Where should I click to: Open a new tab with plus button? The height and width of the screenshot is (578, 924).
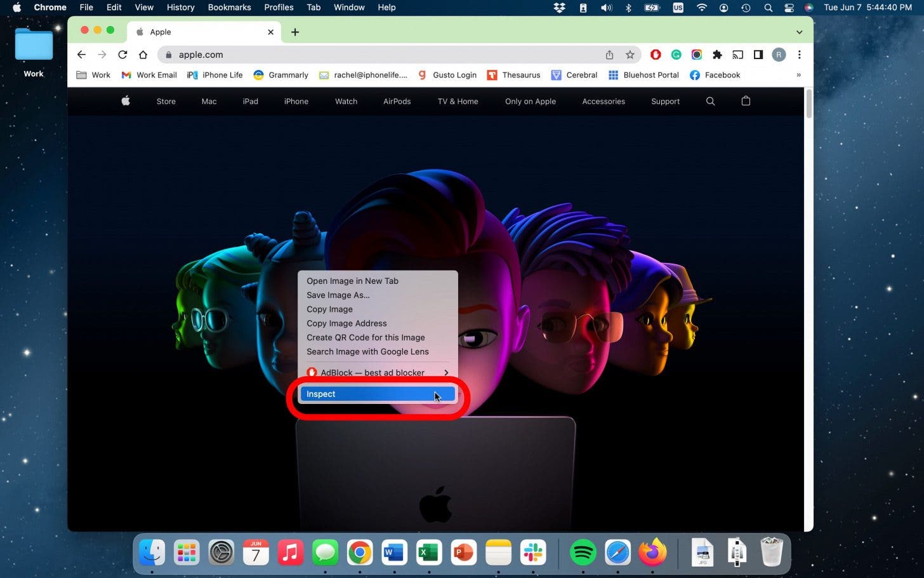[295, 32]
